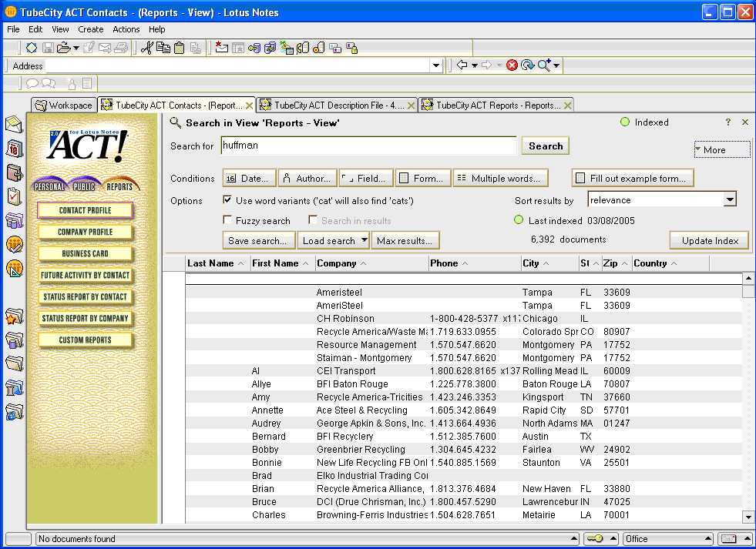The image size is (756, 549).
Task: Check the Search in results checkbox
Action: point(313,219)
